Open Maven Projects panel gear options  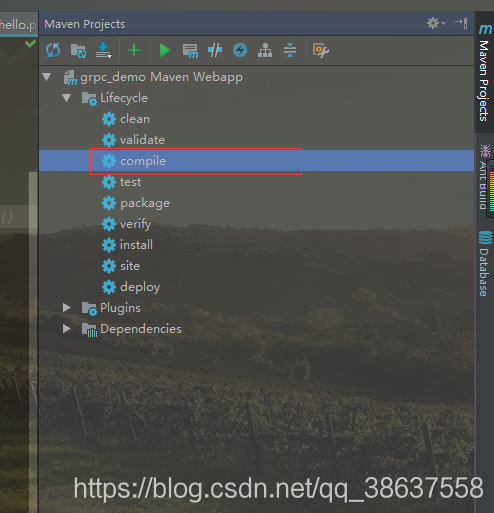tap(436, 23)
